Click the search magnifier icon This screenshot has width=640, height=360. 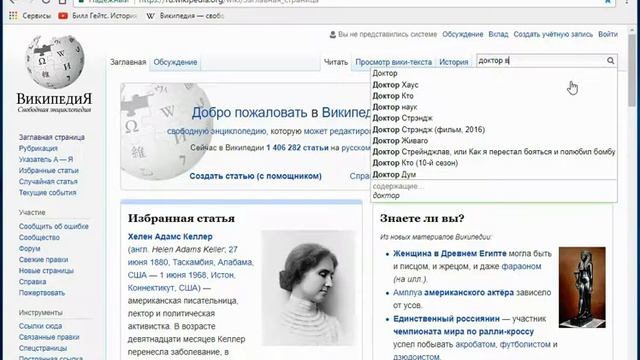coord(610,61)
